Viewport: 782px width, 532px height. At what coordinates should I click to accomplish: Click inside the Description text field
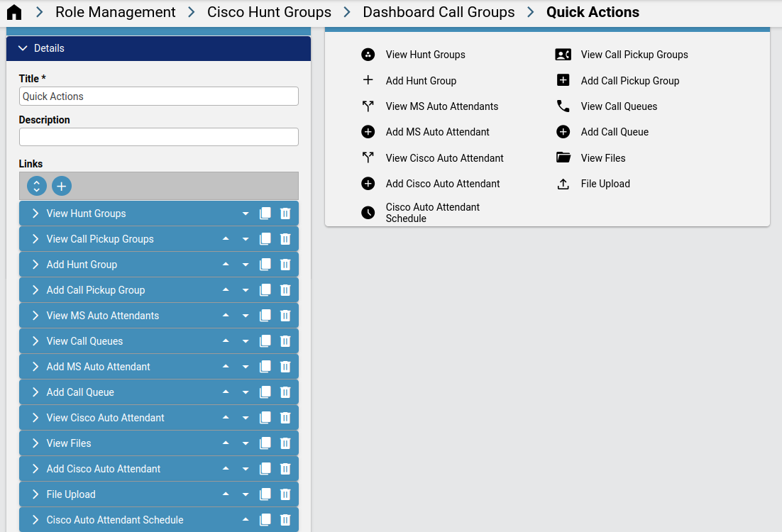coord(158,135)
